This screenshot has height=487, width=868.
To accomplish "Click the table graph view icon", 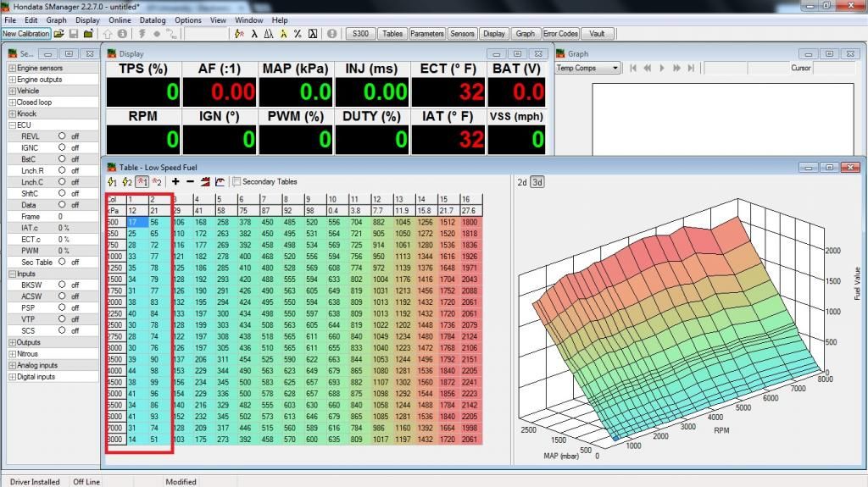I will [x=220, y=181].
